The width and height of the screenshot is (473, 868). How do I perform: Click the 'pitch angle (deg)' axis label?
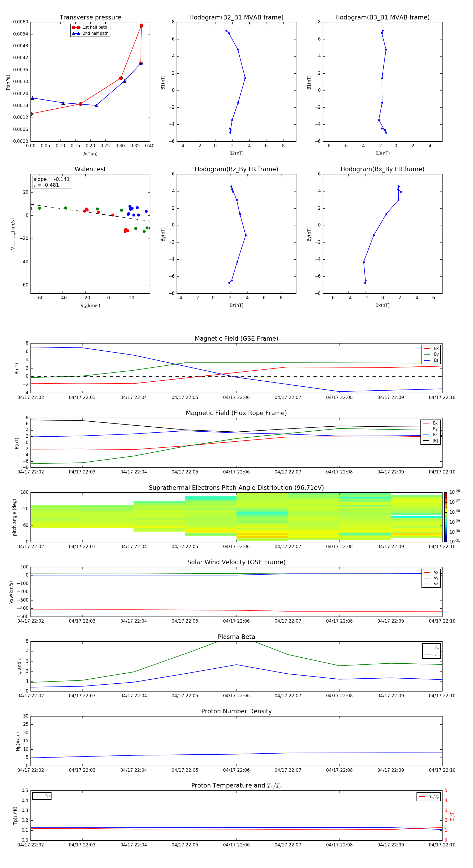14,517
